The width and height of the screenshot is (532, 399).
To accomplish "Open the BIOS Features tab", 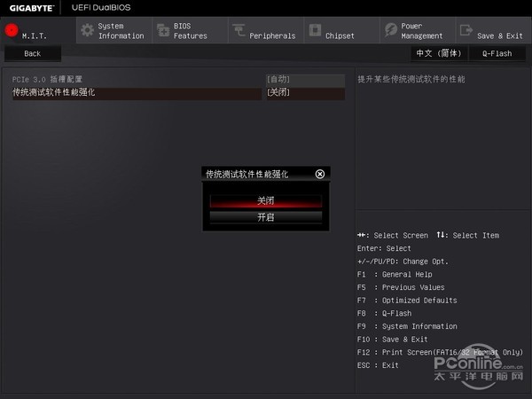I will coord(191,30).
